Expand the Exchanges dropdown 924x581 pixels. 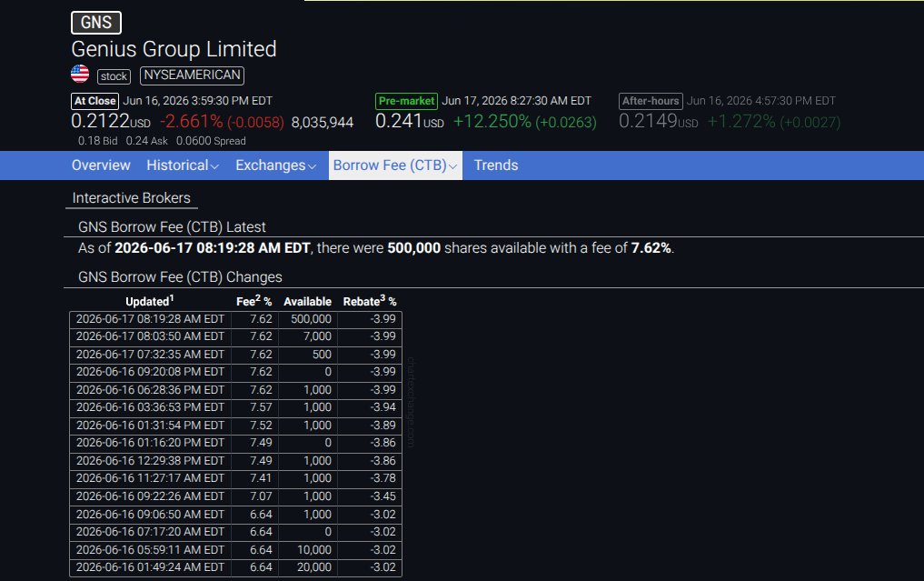pos(276,165)
